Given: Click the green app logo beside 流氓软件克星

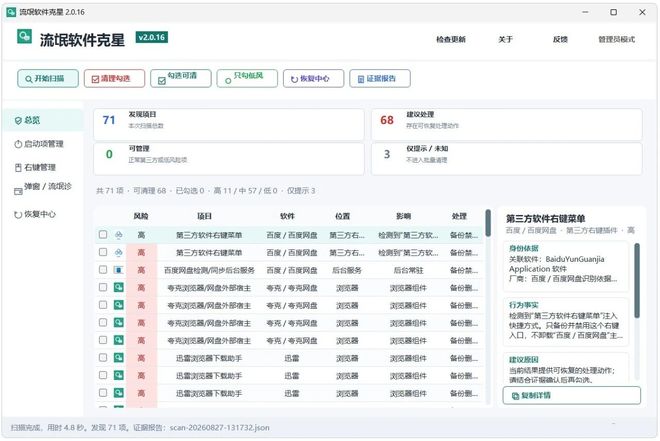Looking at the screenshot, I should 24,37.
